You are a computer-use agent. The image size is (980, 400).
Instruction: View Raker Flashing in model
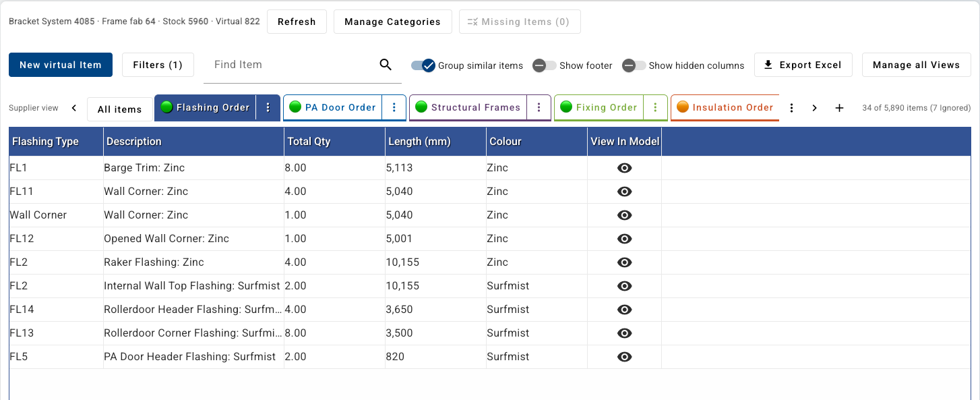coord(625,262)
